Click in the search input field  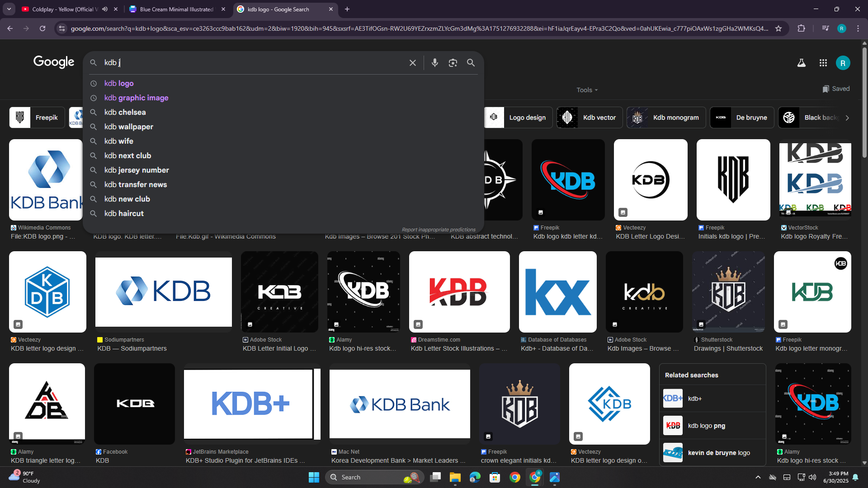click(x=253, y=63)
